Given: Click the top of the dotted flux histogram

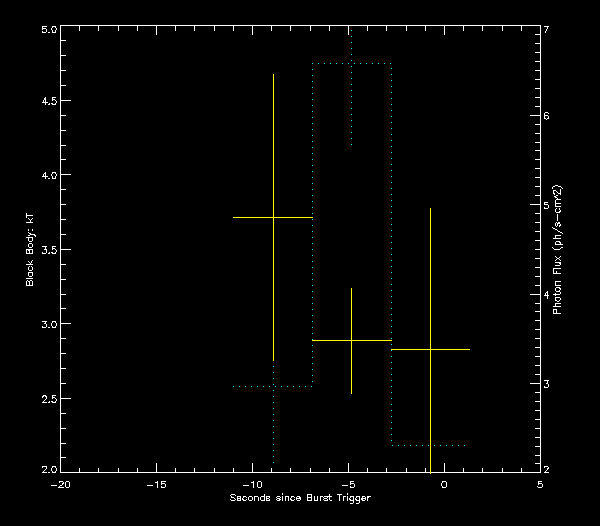Looking at the screenshot, I should (x=351, y=64).
